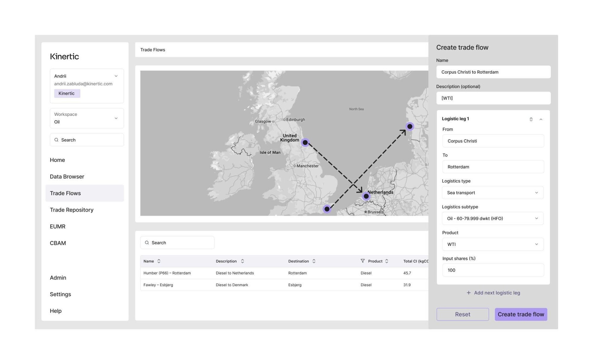593x364 pixels.
Task: Delete Logistic leg 1 with trash icon
Action: click(x=531, y=119)
